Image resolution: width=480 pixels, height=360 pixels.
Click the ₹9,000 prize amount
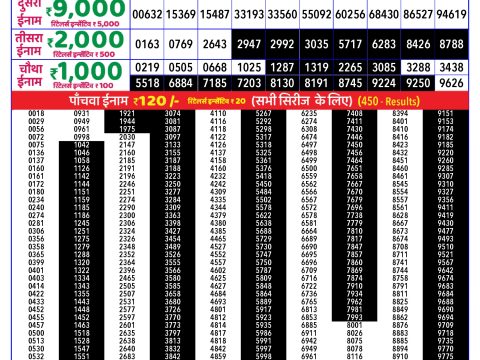click(x=86, y=9)
